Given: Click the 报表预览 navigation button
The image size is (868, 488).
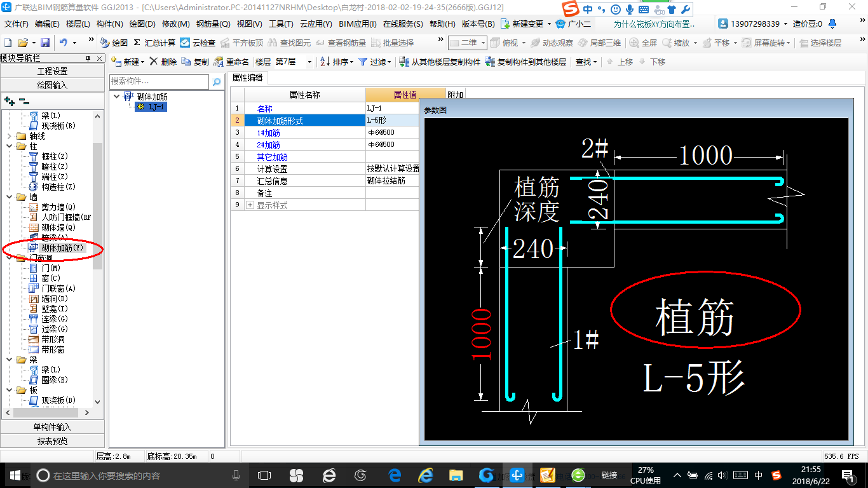Looking at the screenshot, I should (52, 440).
